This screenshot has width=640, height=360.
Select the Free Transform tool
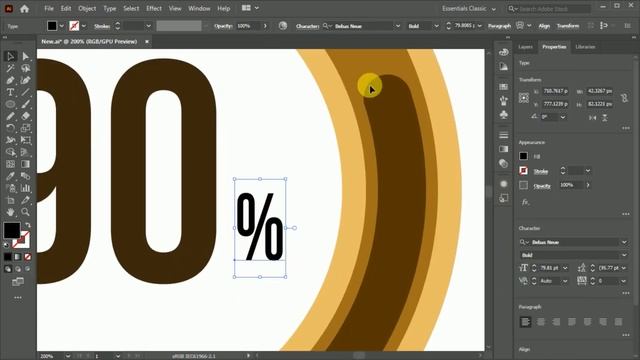click(x=25, y=140)
